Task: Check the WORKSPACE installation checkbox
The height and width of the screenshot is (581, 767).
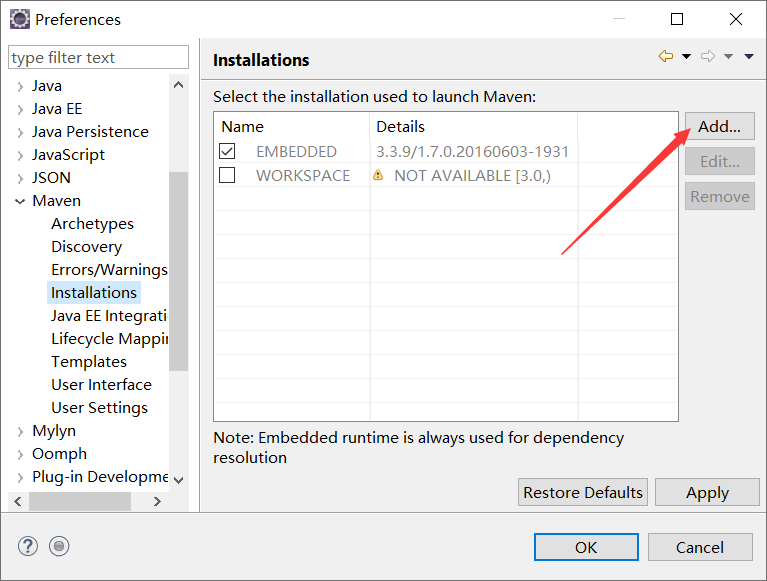Action: [227, 175]
